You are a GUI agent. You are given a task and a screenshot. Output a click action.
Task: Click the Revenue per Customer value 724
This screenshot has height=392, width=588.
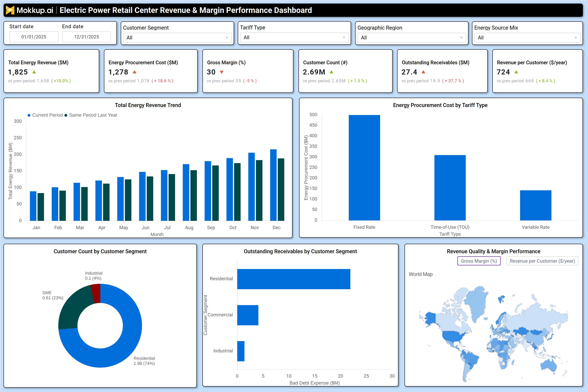503,72
